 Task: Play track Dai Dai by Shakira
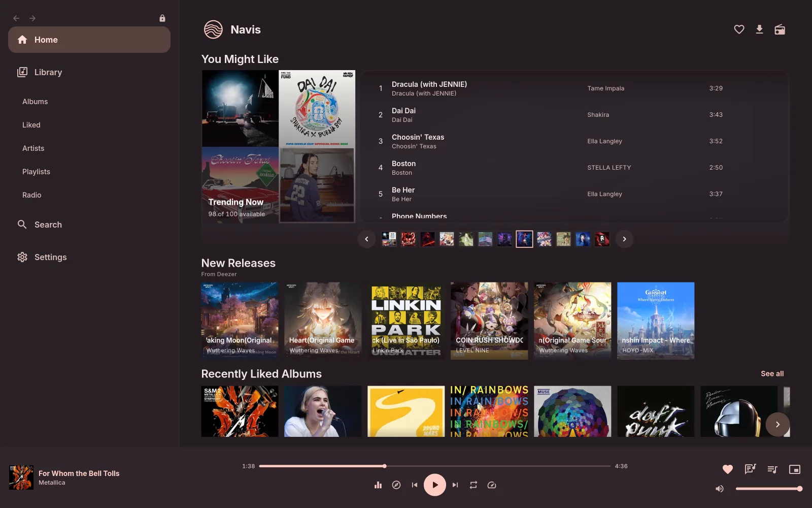point(575,115)
